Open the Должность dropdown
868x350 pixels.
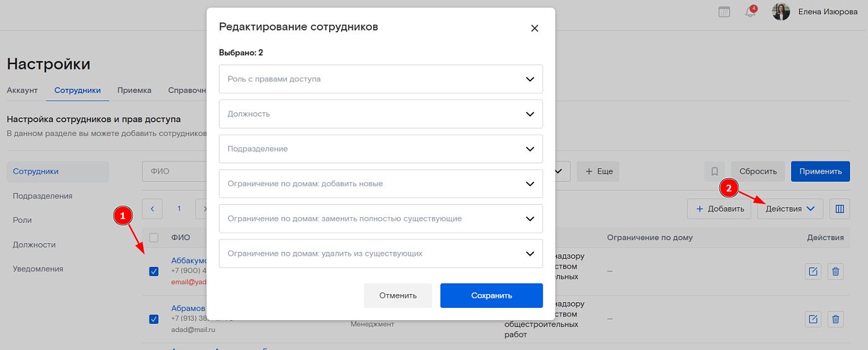tap(381, 114)
